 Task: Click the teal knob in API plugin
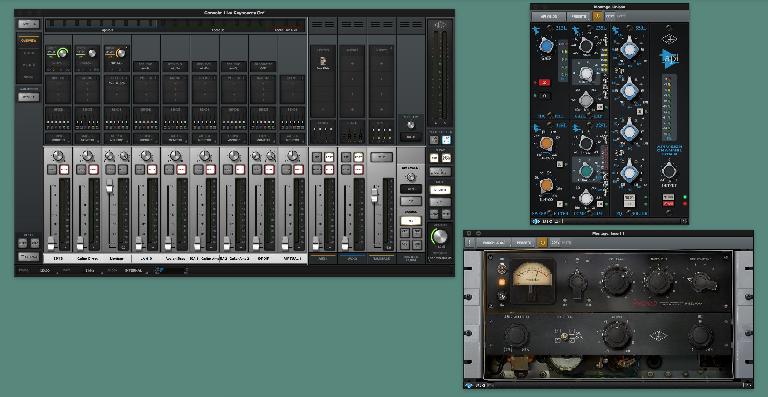pos(586,170)
